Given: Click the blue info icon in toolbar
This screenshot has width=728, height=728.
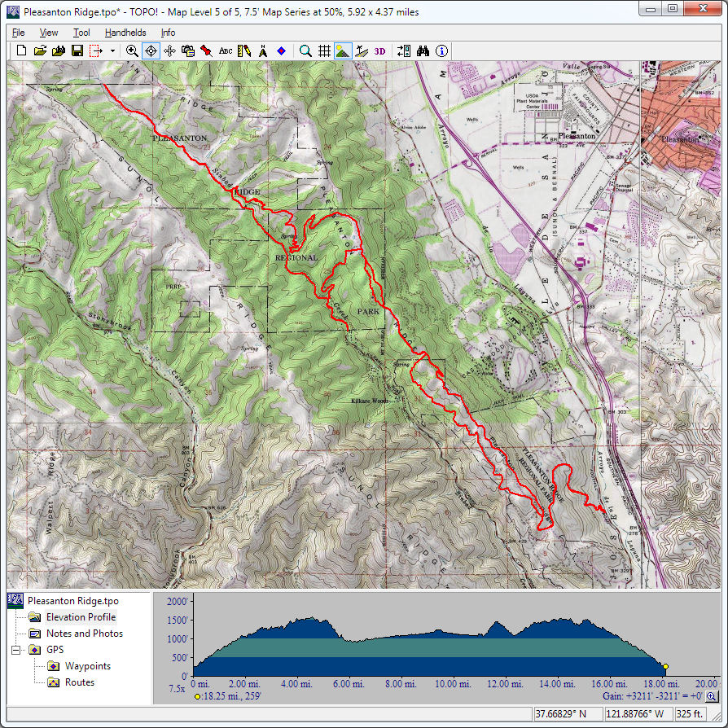Looking at the screenshot, I should pyautogui.click(x=441, y=50).
